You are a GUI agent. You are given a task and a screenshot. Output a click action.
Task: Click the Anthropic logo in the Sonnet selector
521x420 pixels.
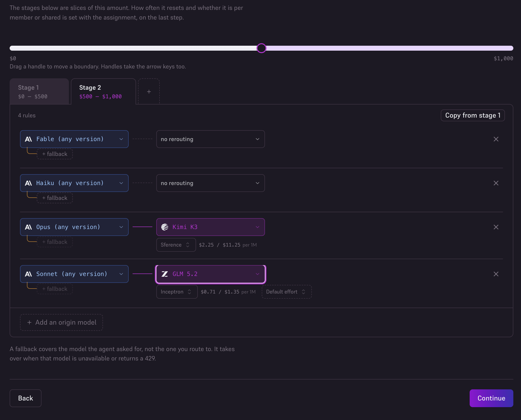coord(28,274)
